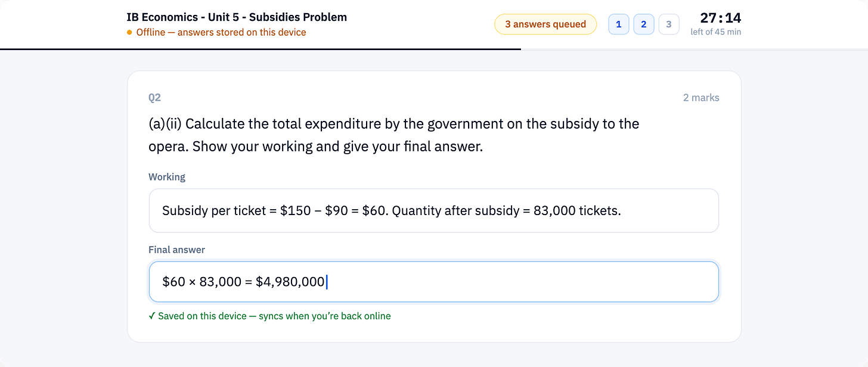Click the orange offline status dot

pos(129,33)
